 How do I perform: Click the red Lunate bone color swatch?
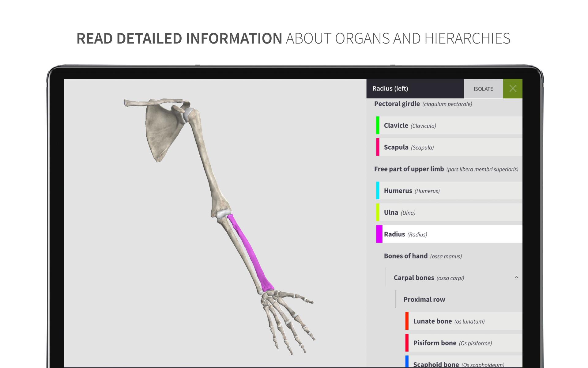[407, 321]
